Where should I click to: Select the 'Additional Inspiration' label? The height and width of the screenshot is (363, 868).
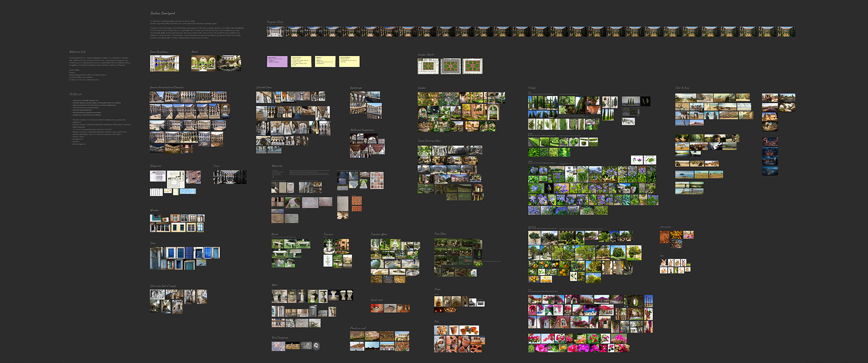[x=362, y=130]
